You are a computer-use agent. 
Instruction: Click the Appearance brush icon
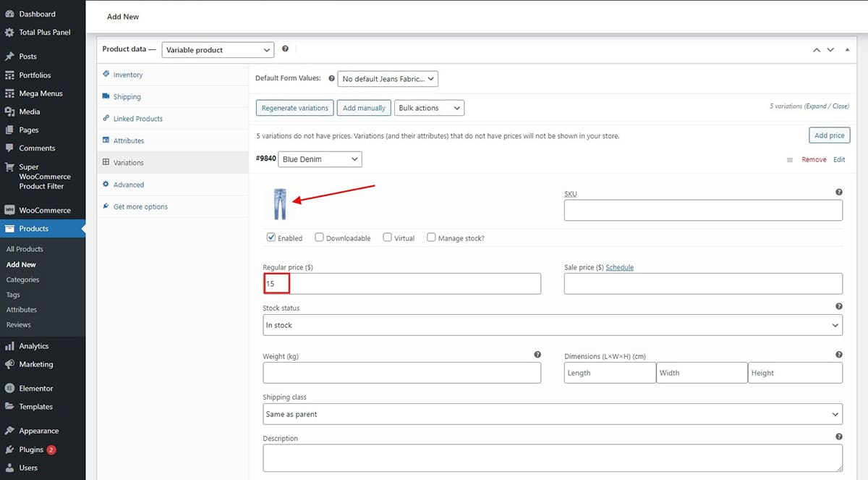click(x=9, y=431)
